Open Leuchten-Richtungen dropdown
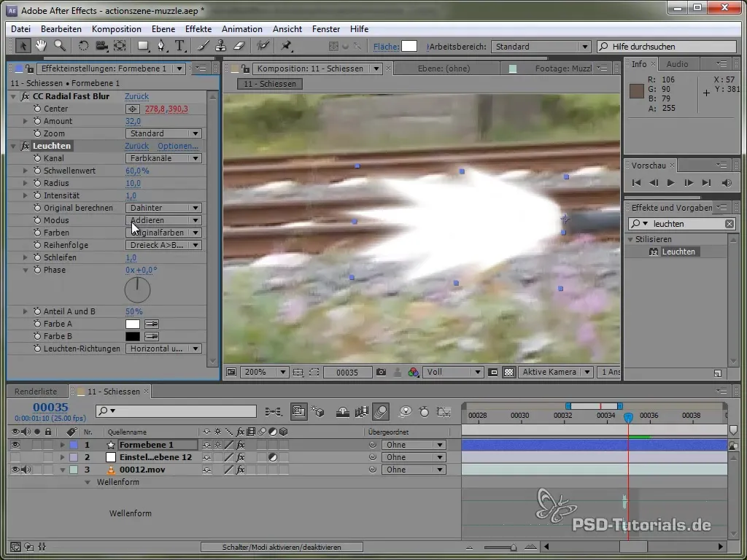The image size is (747, 560). [x=163, y=349]
